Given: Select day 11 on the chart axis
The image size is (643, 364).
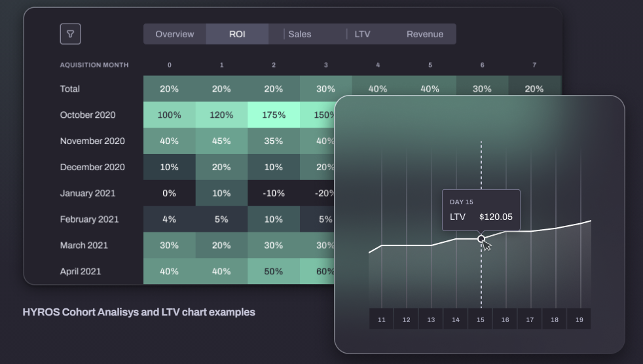Looking at the screenshot, I should [x=382, y=319].
